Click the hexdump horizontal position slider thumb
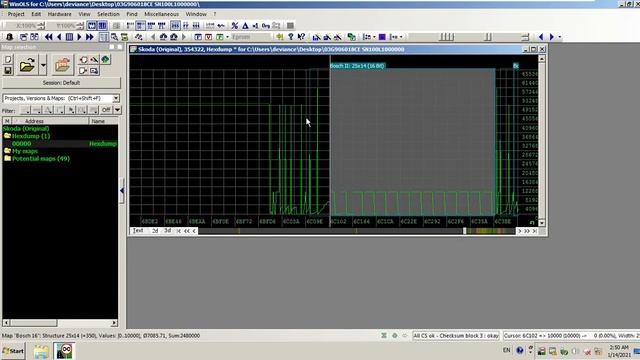640x360 pixels. pyautogui.click(x=464, y=231)
